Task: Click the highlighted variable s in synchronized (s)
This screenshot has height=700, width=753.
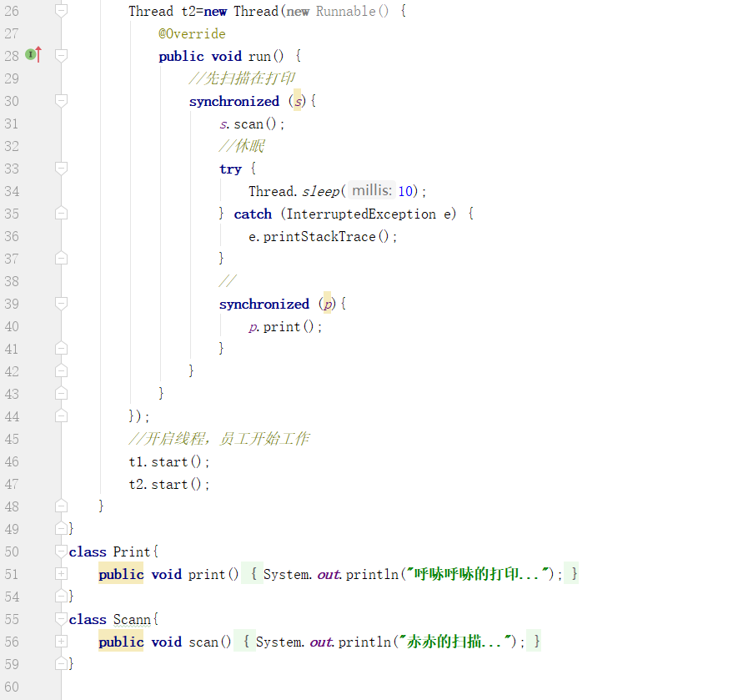Action: click(x=298, y=101)
